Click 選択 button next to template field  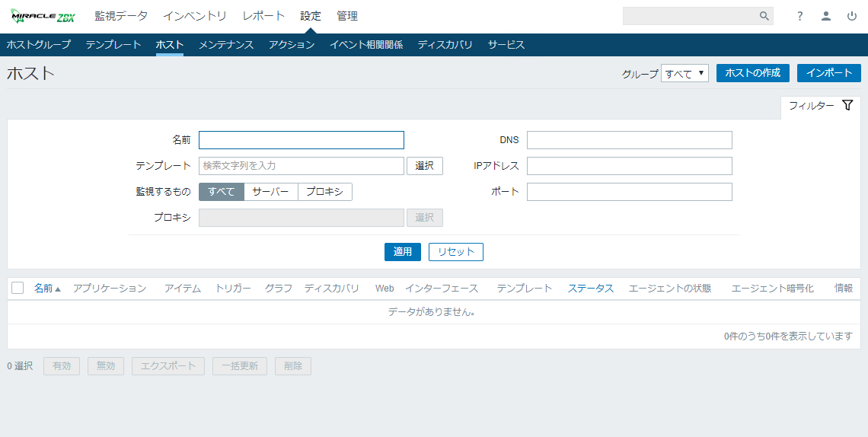pos(424,166)
